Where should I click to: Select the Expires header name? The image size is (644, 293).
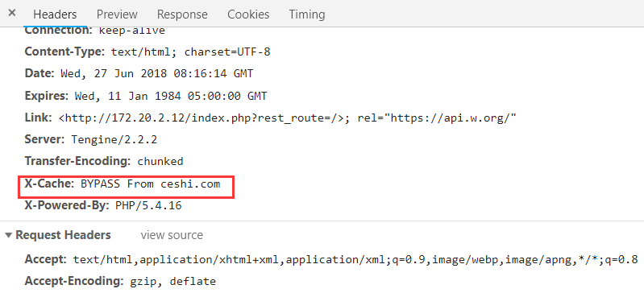47,96
